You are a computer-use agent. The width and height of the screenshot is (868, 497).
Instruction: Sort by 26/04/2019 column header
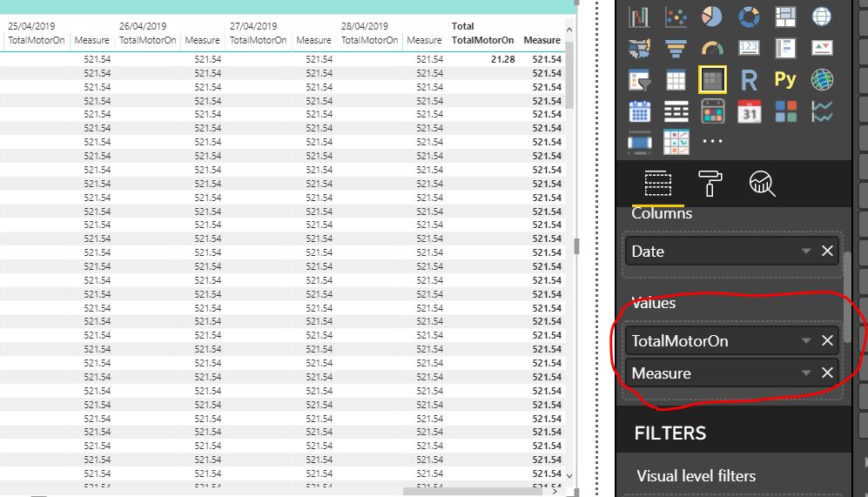143,26
